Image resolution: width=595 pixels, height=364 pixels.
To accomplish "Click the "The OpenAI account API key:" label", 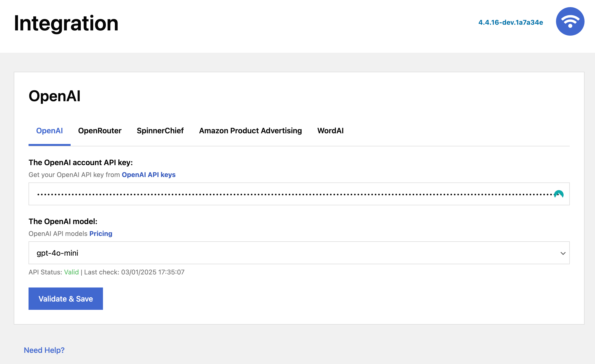I will [x=81, y=162].
